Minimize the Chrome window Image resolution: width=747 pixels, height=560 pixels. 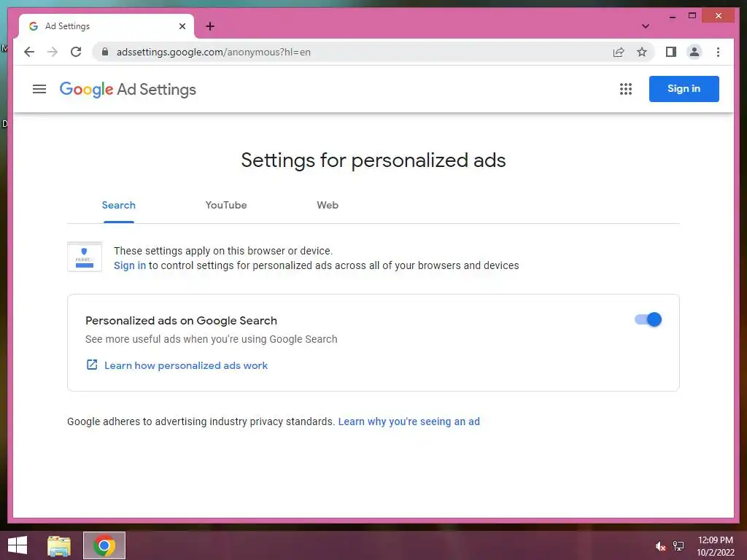coord(672,16)
